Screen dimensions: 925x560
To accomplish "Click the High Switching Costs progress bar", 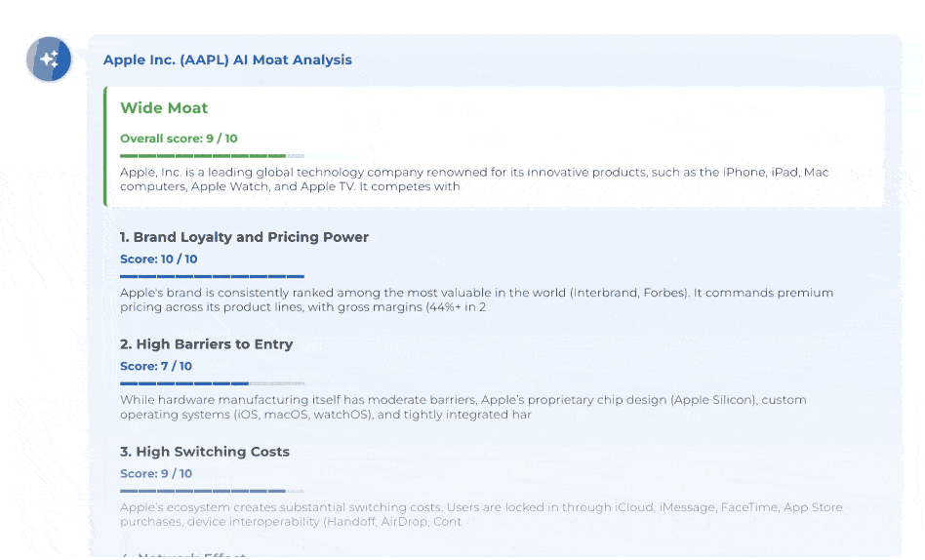I will tap(212, 491).
